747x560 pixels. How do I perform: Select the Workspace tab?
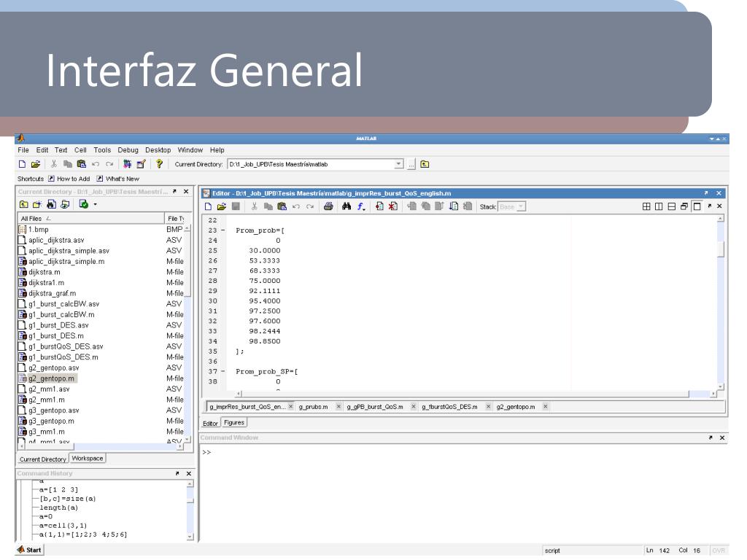click(x=88, y=459)
